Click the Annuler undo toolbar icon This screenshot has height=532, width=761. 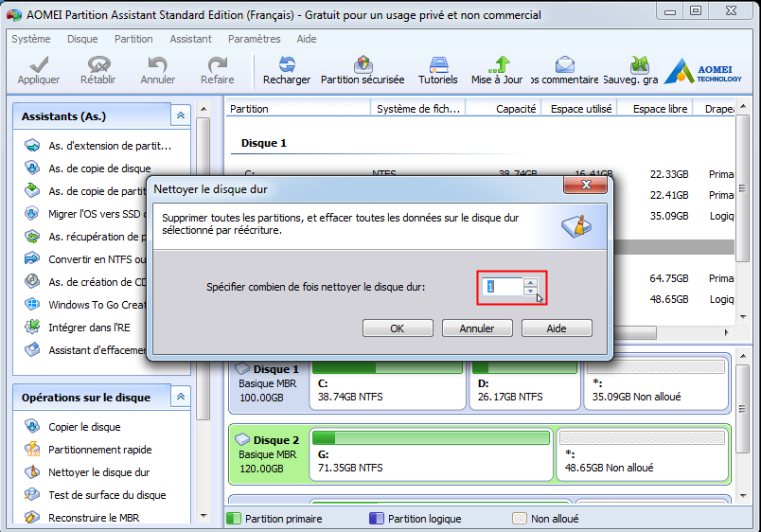tap(158, 71)
